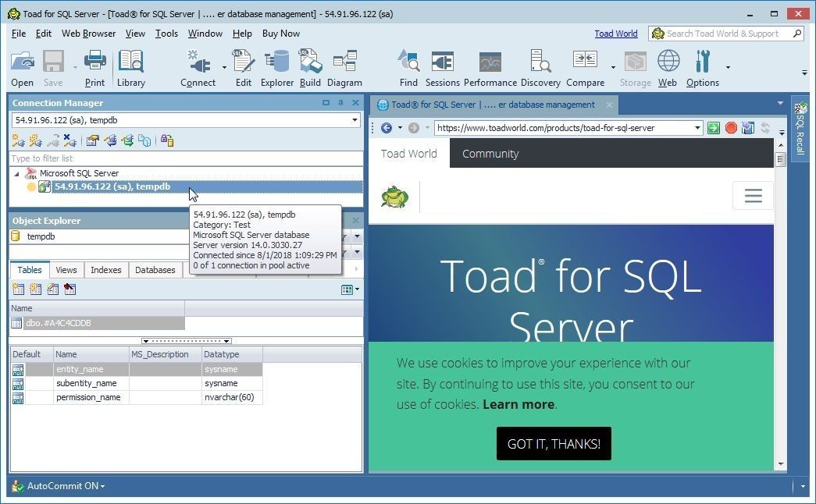Open the Sessions monitor
The width and height of the screenshot is (816, 504).
click(442, 68)
